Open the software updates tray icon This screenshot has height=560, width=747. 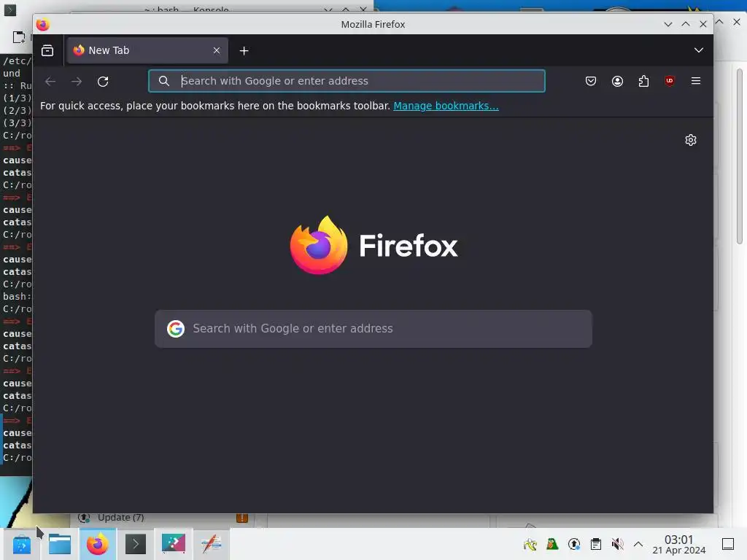574,544
